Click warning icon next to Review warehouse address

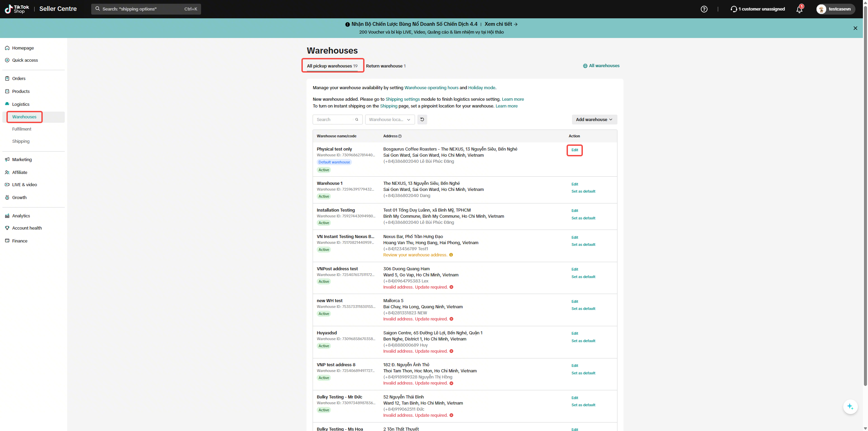(x=451, y=255)
